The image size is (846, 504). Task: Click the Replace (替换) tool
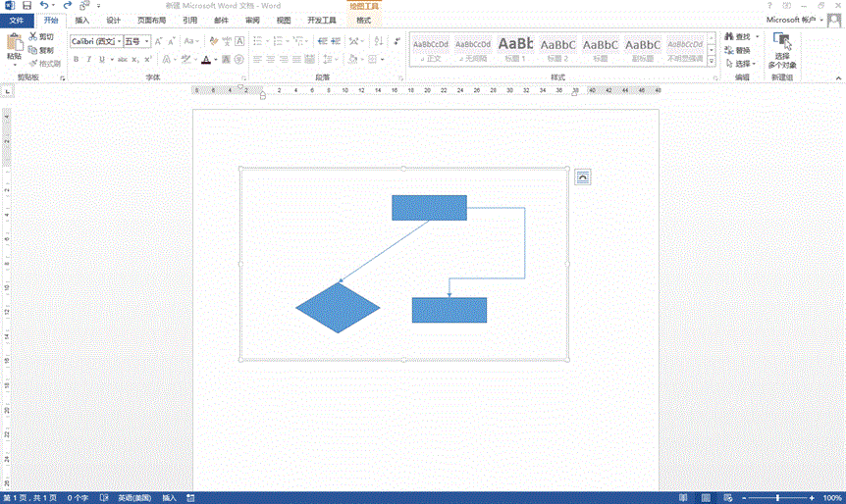click(736, 50)
